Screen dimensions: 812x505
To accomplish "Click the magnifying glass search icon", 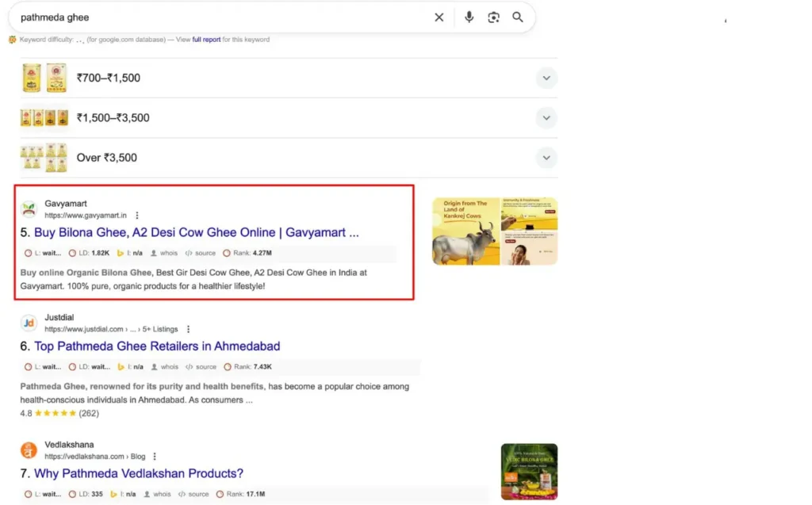I will point(518,17).
